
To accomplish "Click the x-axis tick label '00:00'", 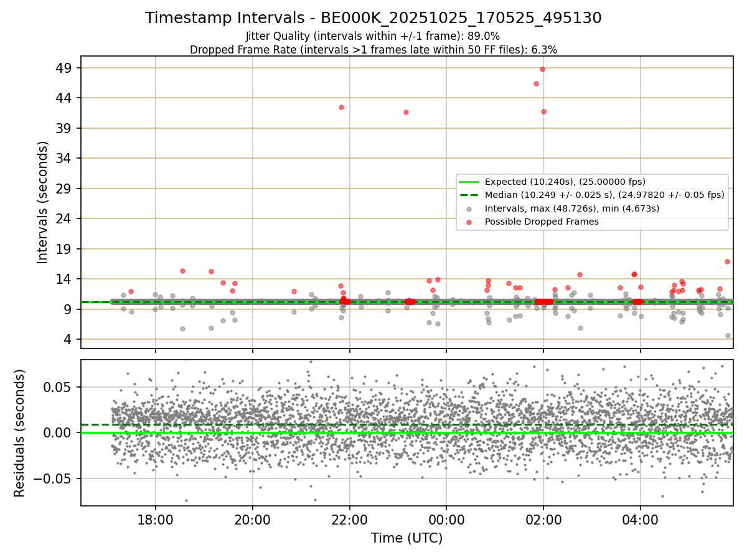I will (x=446, y=519).
